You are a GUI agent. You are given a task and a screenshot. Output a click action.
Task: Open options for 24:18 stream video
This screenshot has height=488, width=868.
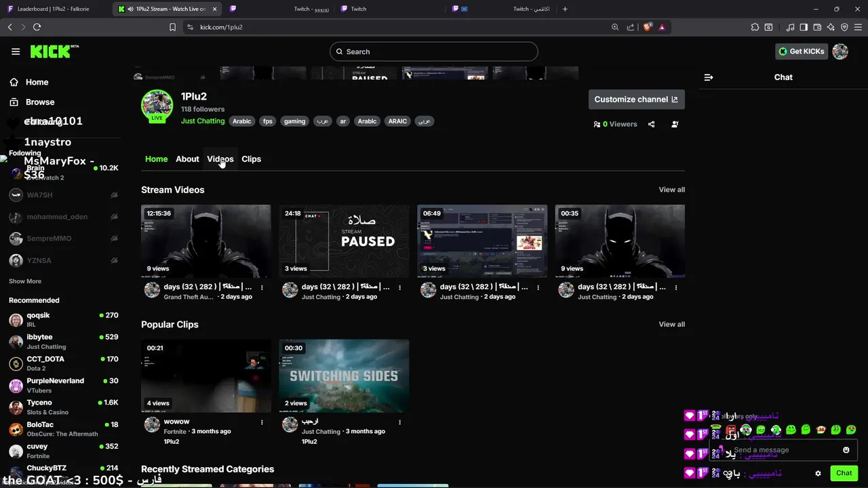400,287
